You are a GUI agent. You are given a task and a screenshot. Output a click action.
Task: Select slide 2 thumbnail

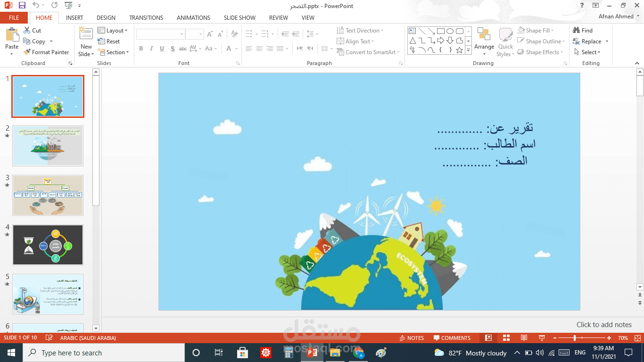pyautogui.click(x=48, y=146)
